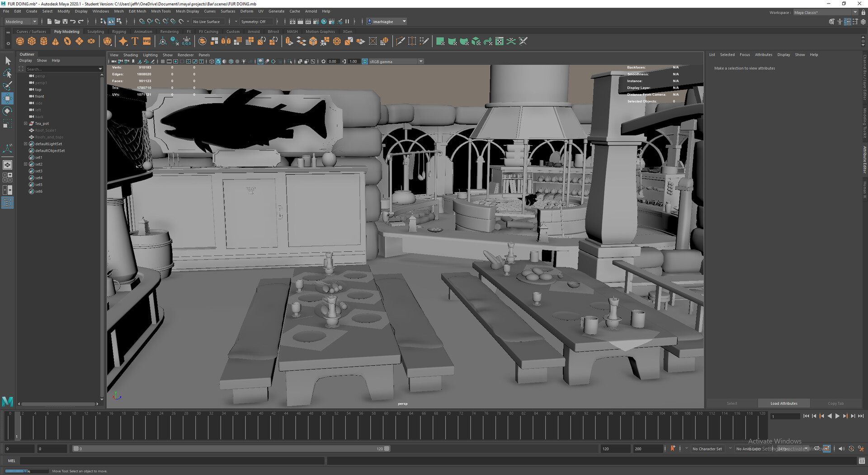The image size is (868, 475).
Task: Import SVG using the shelf icon
Action: [147, 41]
